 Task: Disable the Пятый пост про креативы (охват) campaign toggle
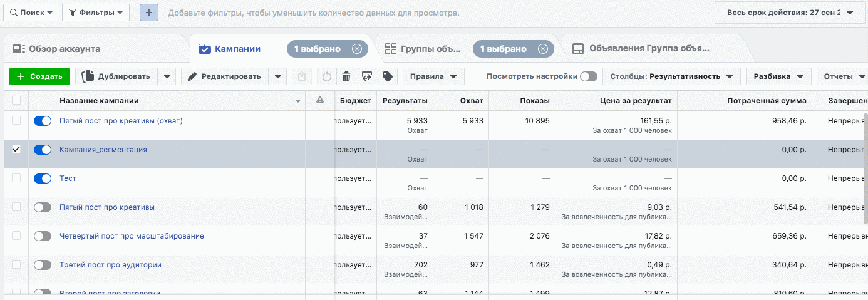[x=43, y=121]
